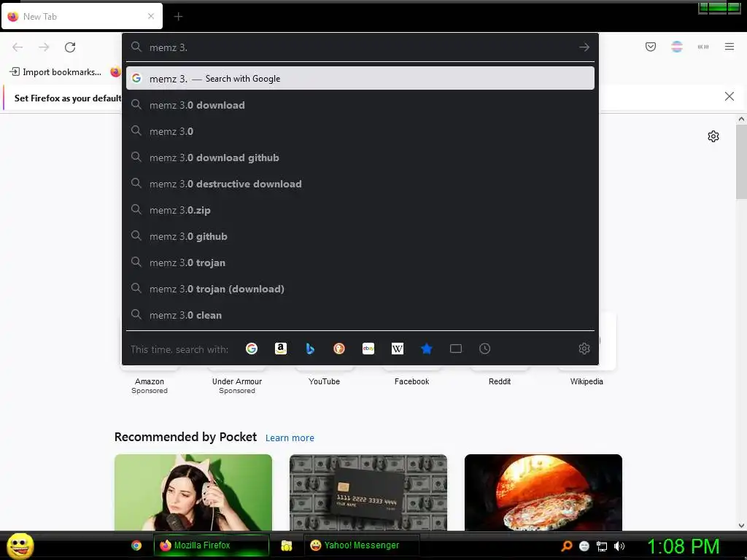Go forward with the forward arrow

[x=44, y=47]
